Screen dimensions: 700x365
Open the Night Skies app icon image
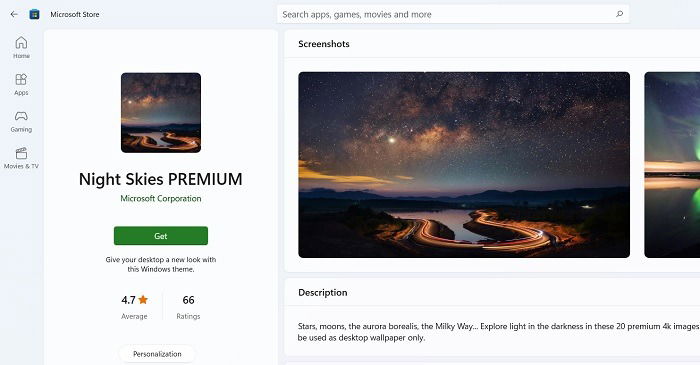pos(161,112)
